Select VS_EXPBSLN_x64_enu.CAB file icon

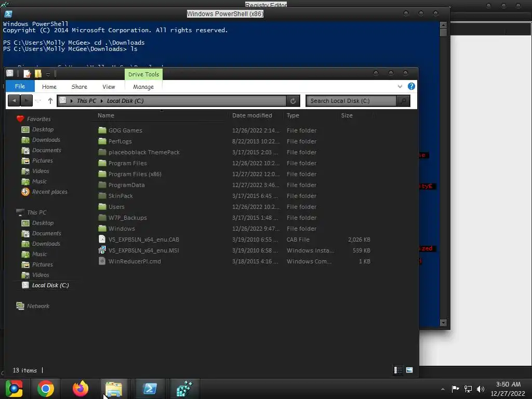102,239
